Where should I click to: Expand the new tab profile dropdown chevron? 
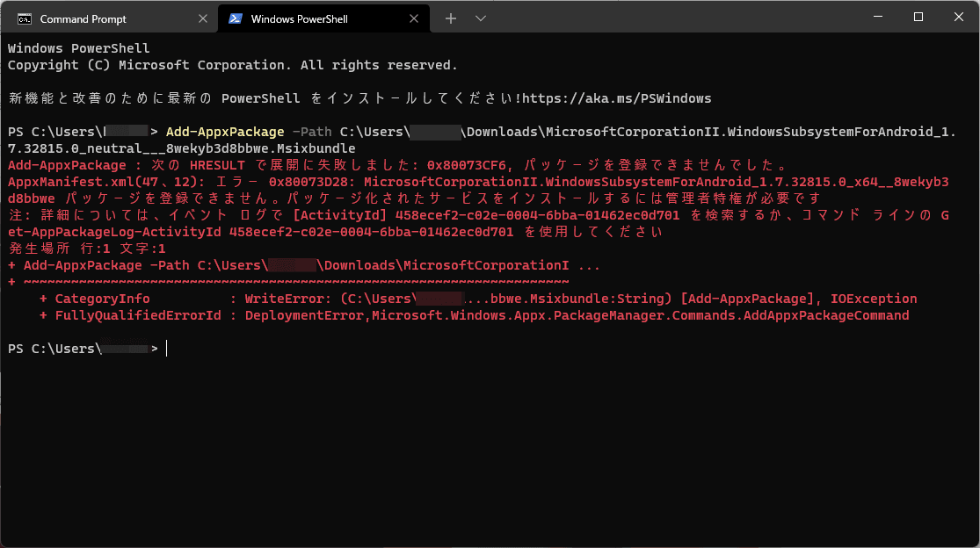(x=481, y=18)
